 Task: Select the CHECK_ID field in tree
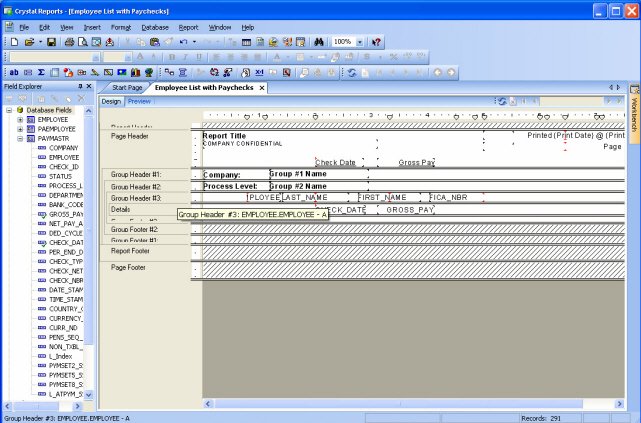(x=64, y=167)
